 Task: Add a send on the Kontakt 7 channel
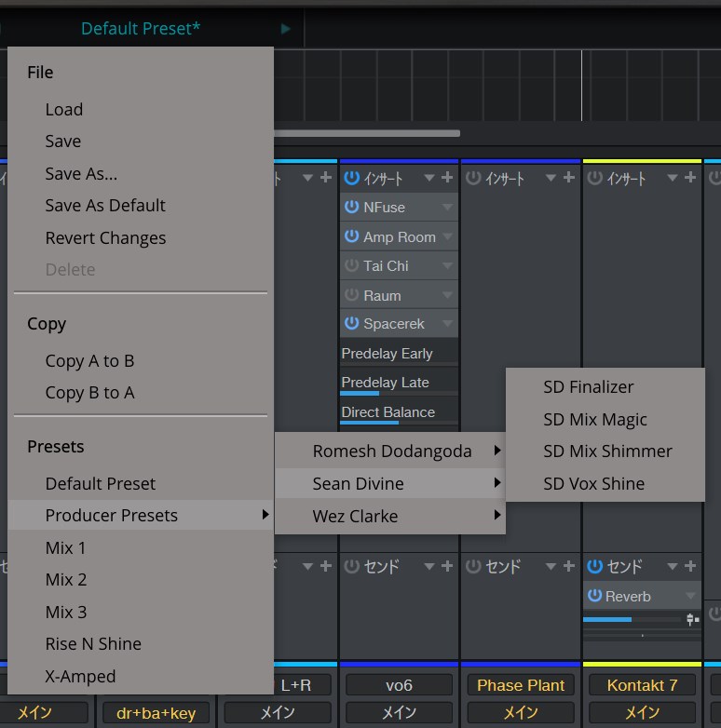pyautogui.click(x=690, y=566)
